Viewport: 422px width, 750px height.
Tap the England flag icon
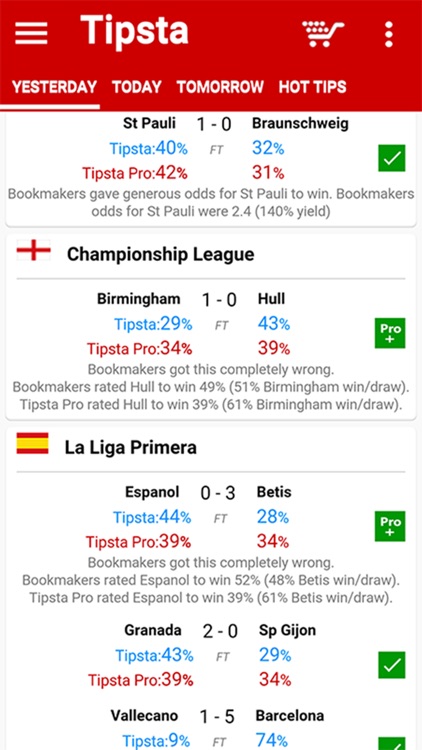click(33, 251)
